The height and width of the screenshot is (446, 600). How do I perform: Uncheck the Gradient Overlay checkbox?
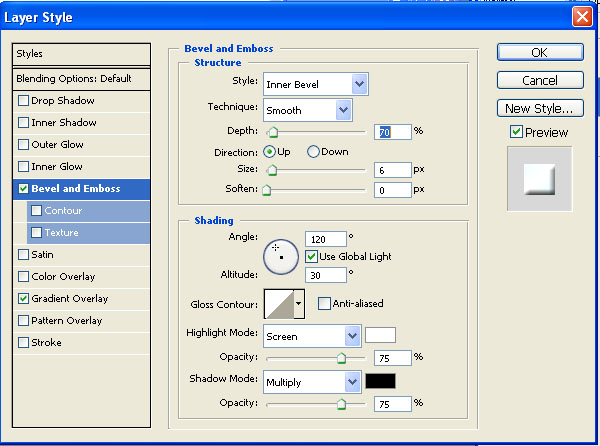[23, 299]
